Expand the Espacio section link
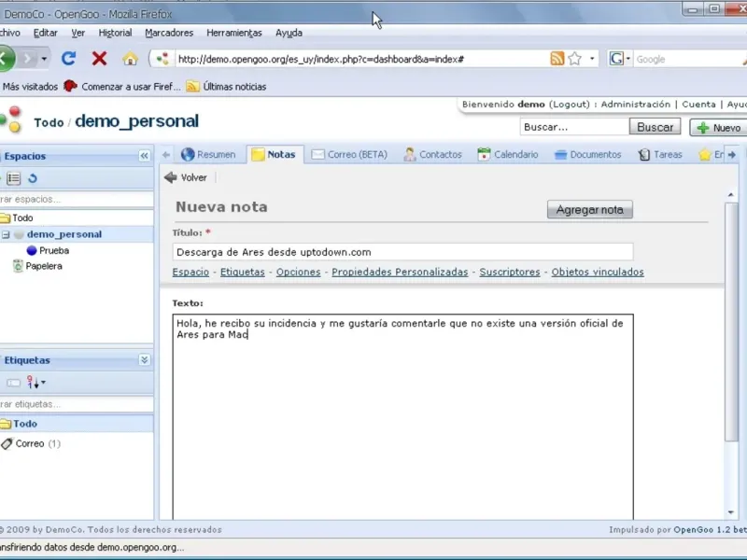 click(190, 272)
